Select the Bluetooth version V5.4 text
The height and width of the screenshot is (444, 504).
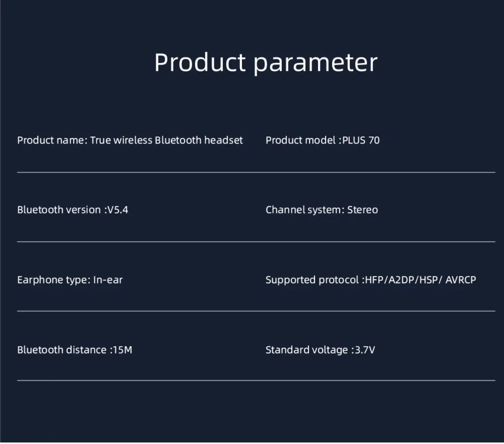click(x=73, y=210)
